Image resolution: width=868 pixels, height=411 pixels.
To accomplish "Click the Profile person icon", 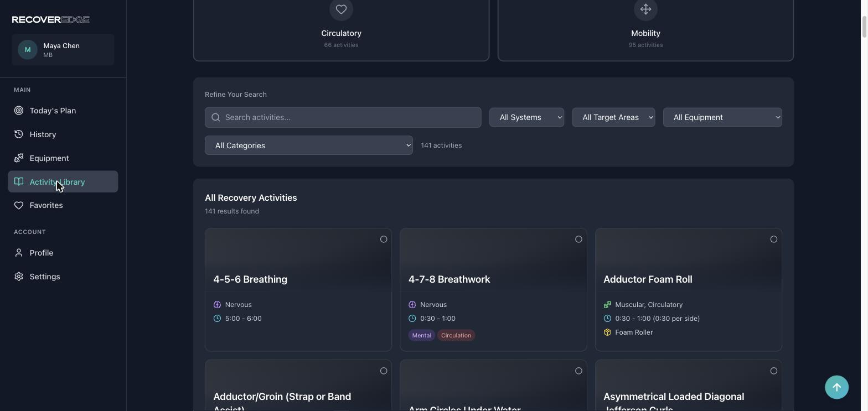I will point(19,253).
